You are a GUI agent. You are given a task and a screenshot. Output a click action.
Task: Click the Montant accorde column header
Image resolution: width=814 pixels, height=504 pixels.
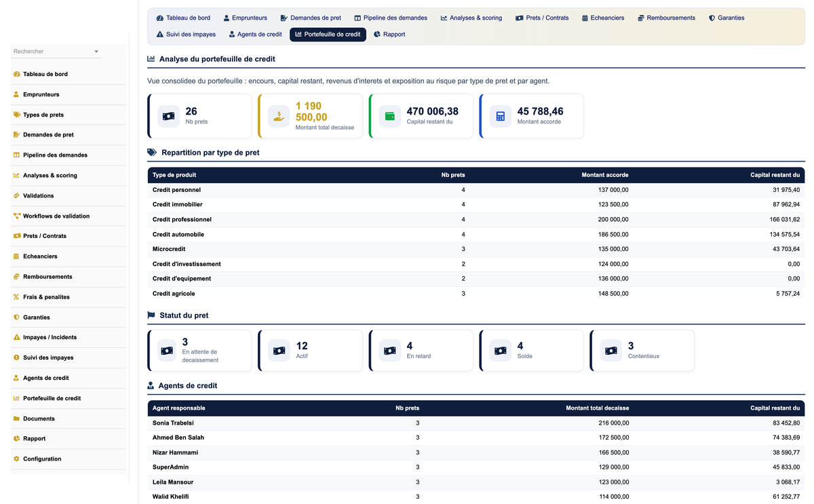tap(605, 175)
